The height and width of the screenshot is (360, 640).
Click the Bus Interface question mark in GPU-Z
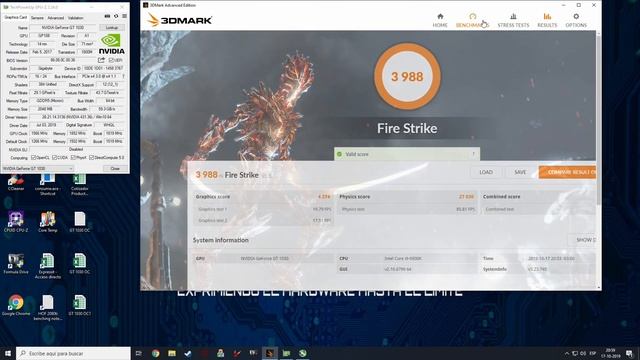tap(123, 76)
